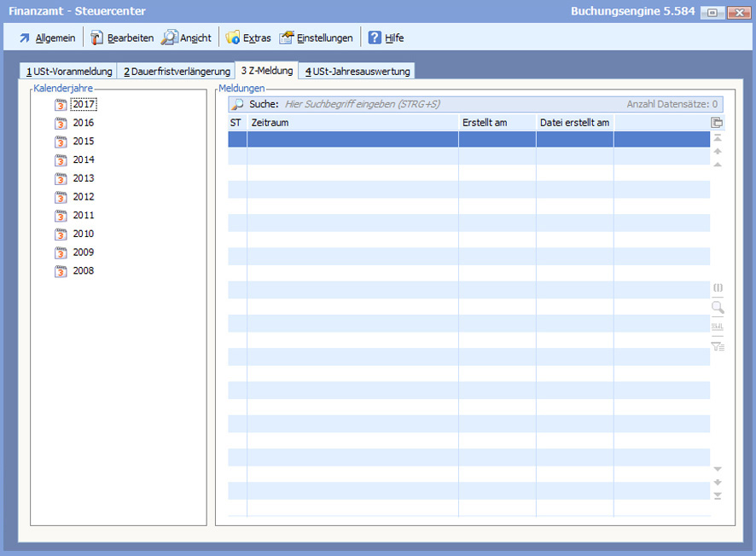Image resolution: width=756 pixels, height=556 pixels.
Task: Sort by the Zeitraum column header
Action: 352,123
